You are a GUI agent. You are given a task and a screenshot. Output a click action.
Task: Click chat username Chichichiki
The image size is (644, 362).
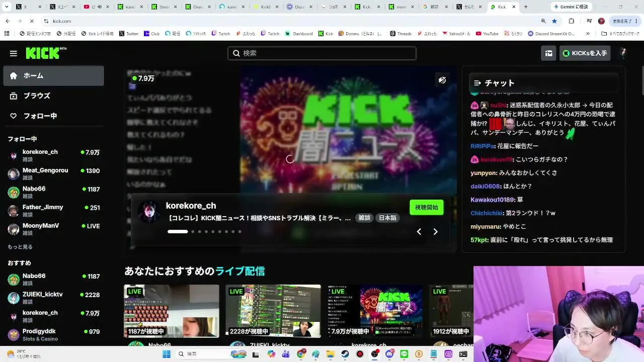click(487, 213)
